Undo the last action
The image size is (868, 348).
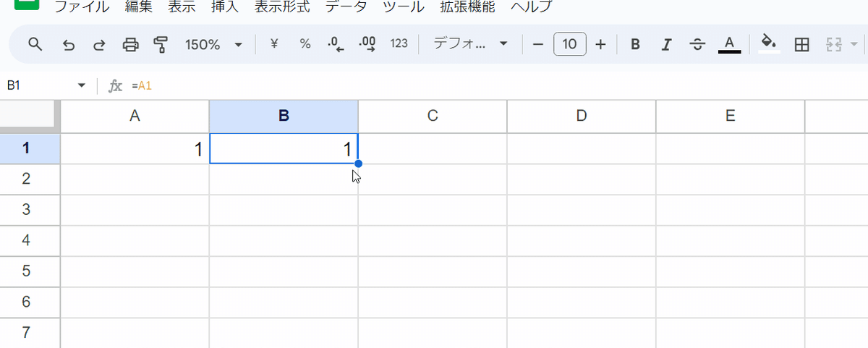(x=69, y=45)
